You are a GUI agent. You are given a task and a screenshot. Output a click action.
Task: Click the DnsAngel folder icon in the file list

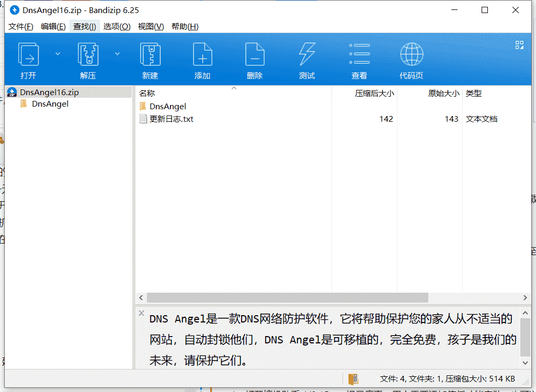pyautogui.click(x=143, y=106)
